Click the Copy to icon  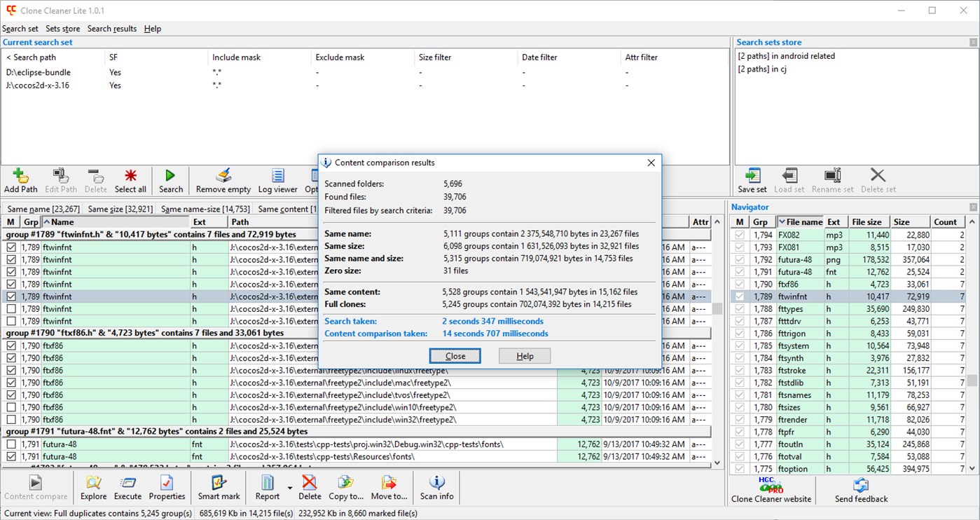345,485
